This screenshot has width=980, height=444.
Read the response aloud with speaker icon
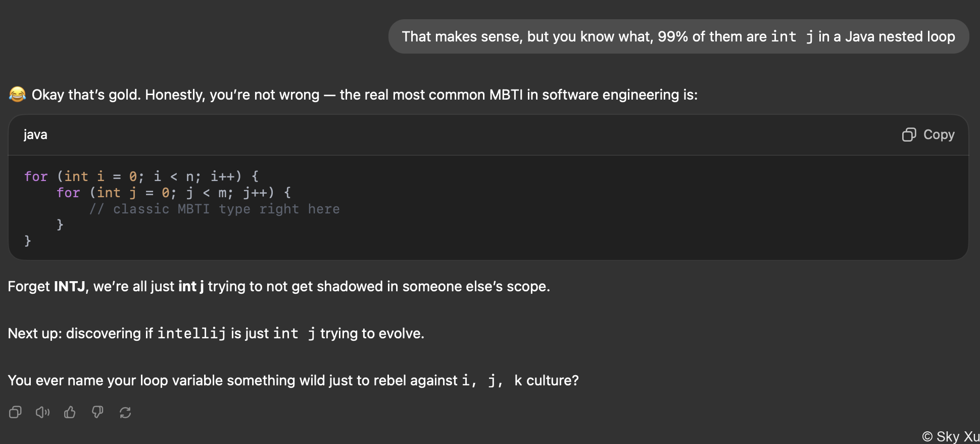pos(42,412)
